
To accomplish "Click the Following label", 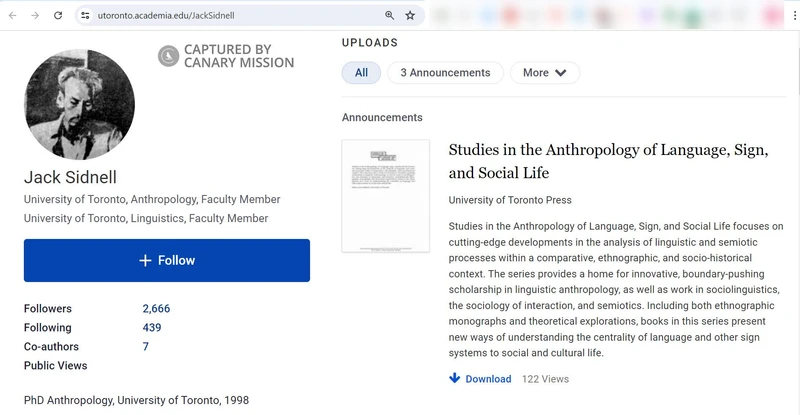I will point(48,327).
